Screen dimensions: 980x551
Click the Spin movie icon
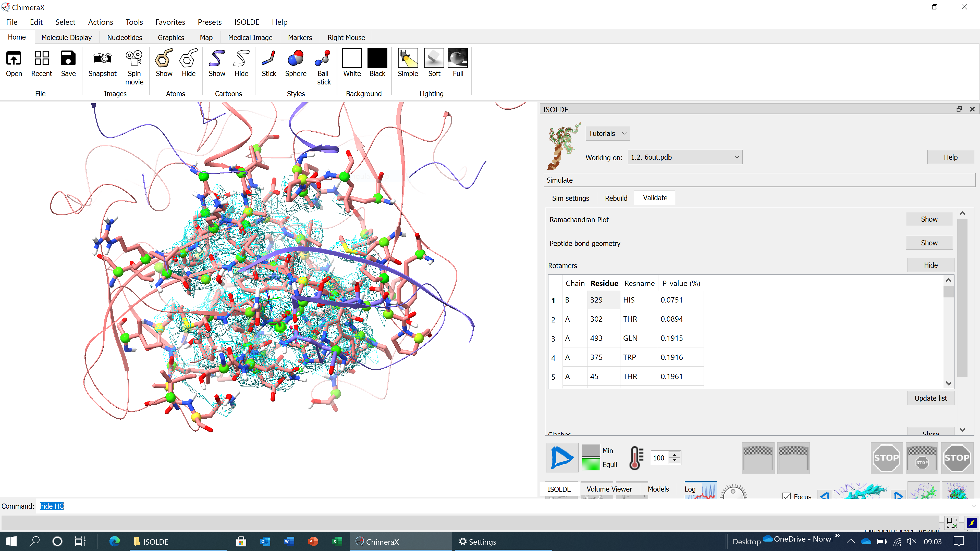pos(134,59)
